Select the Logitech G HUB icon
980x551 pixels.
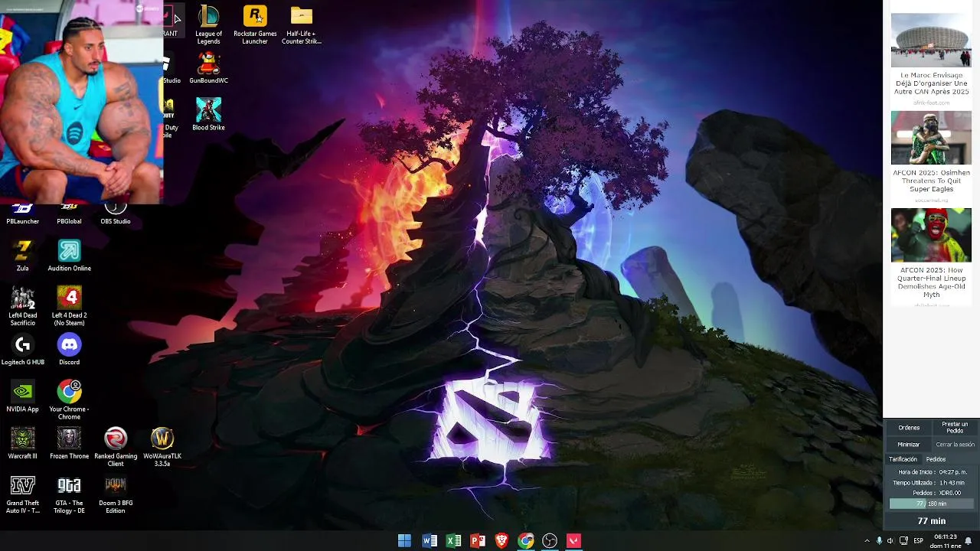[x=23, y=349]
